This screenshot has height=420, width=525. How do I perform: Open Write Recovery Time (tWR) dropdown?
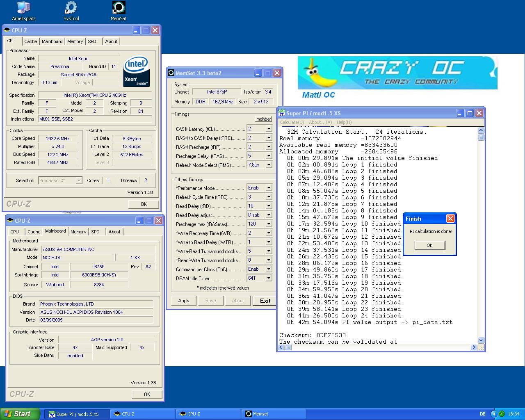(269, 233)
